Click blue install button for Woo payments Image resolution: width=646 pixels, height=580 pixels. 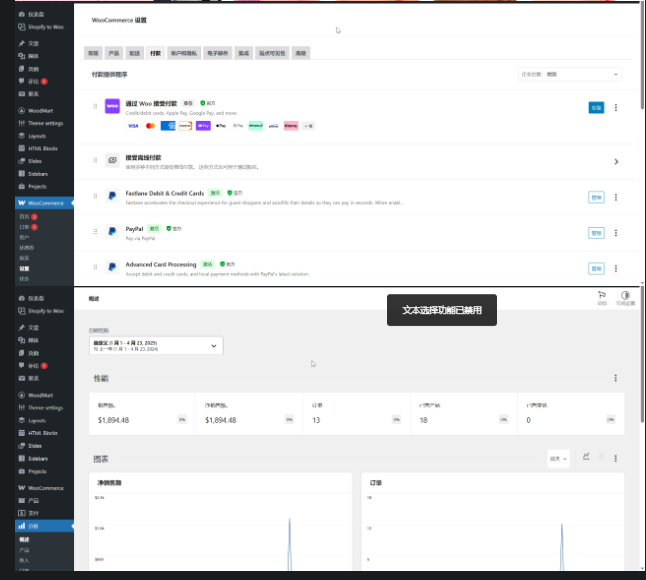pos(596,108)
